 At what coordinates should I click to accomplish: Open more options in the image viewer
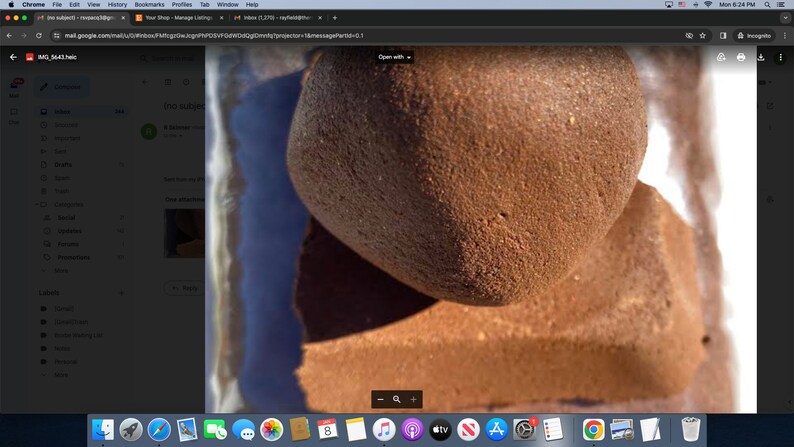click(780, 57)
